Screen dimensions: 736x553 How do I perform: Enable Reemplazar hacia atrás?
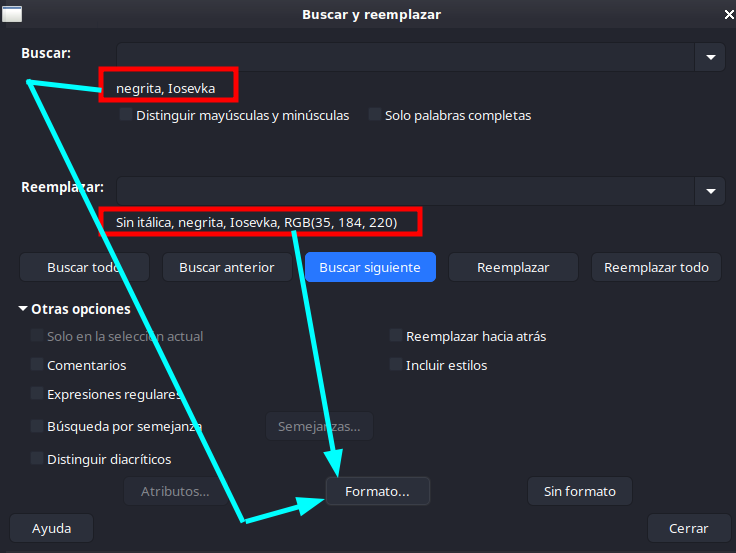[x=396, y=336]
